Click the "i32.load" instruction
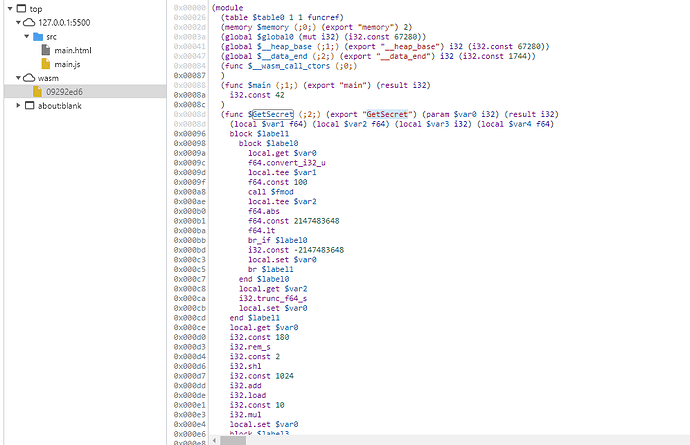690x445 pixels. point(248,395)
